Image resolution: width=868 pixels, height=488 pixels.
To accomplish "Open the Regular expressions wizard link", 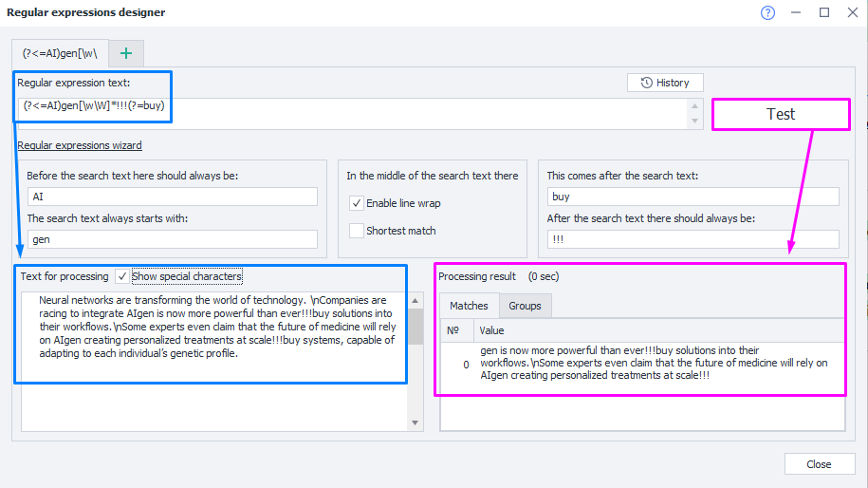I will tap(80, 145).
